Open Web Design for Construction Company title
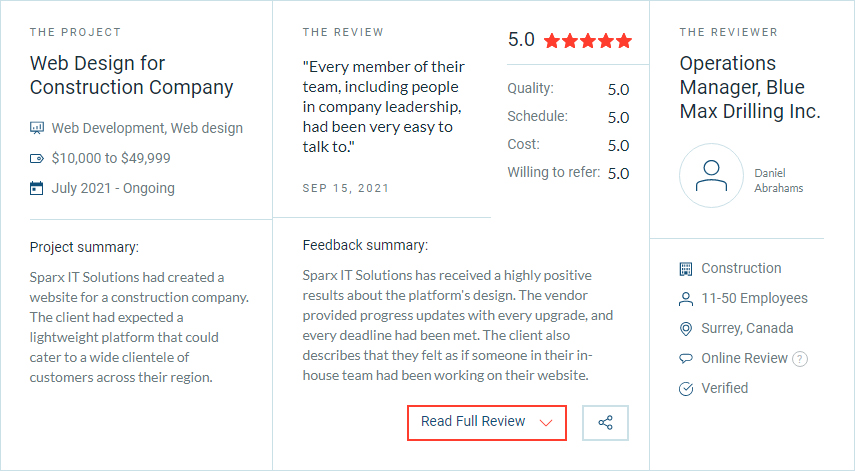Screen dimensions: 855x471 pyautogui.click(x=131, y=75)
